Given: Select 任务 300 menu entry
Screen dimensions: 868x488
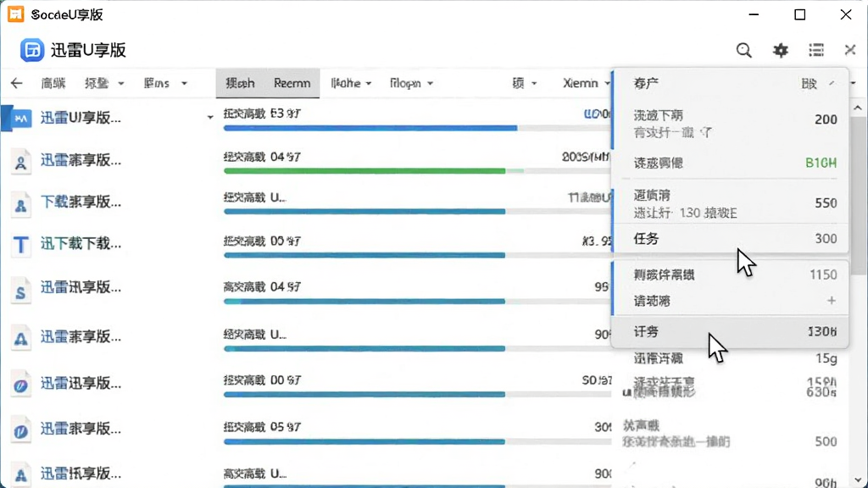Looking at the screenshot, I should point(730,239).
